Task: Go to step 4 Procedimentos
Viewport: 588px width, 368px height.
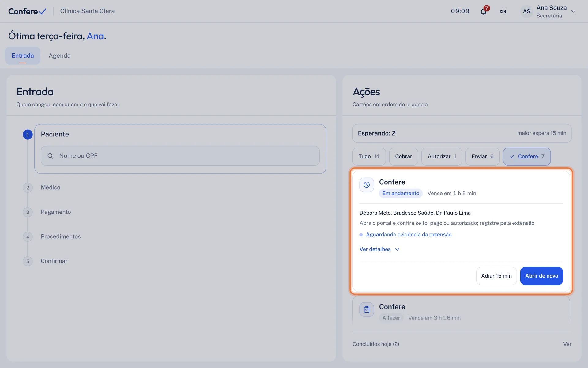Action: coord(61,236)
